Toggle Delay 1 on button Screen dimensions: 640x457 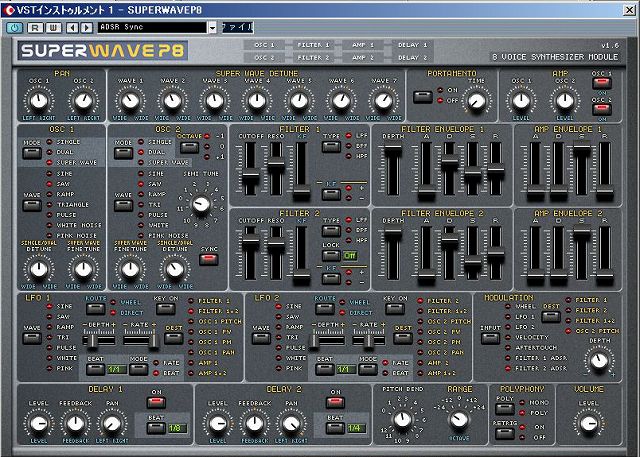click(x=155, y=405)
